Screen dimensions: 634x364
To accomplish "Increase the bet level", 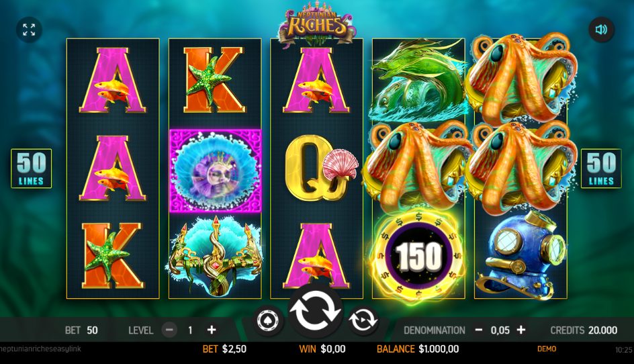I will click(x=212, y=330).
